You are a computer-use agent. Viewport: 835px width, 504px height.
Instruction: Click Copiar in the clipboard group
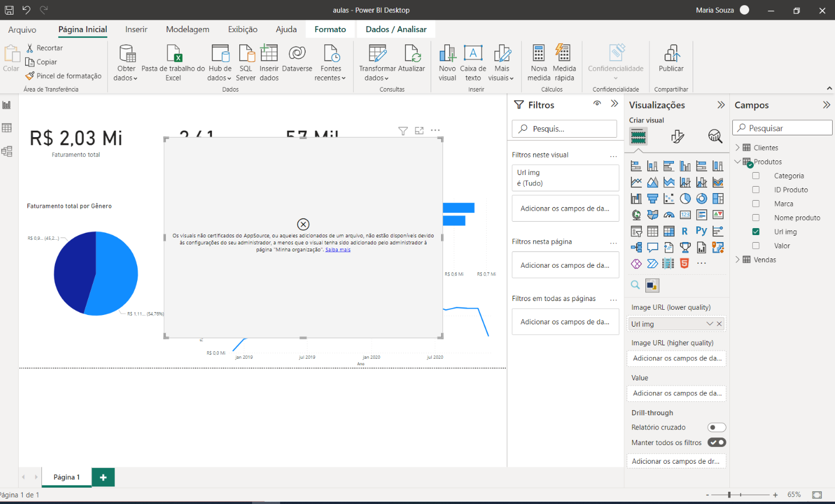tap(41, 62)
